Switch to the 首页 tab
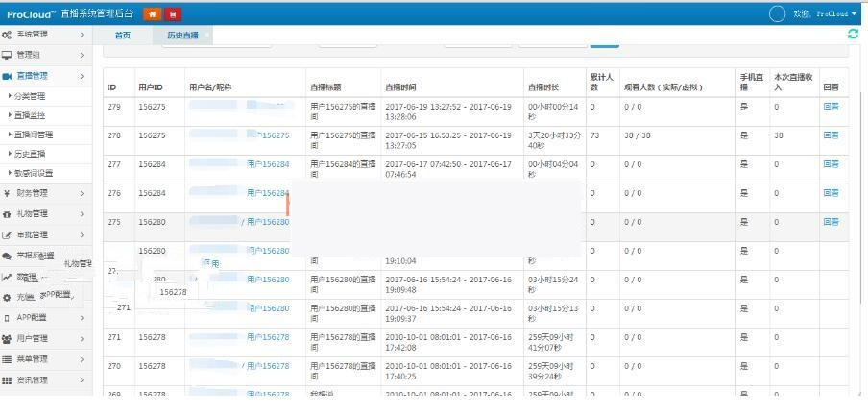The image size is (868, 416). pyautogui.click(x=122, y=36)
